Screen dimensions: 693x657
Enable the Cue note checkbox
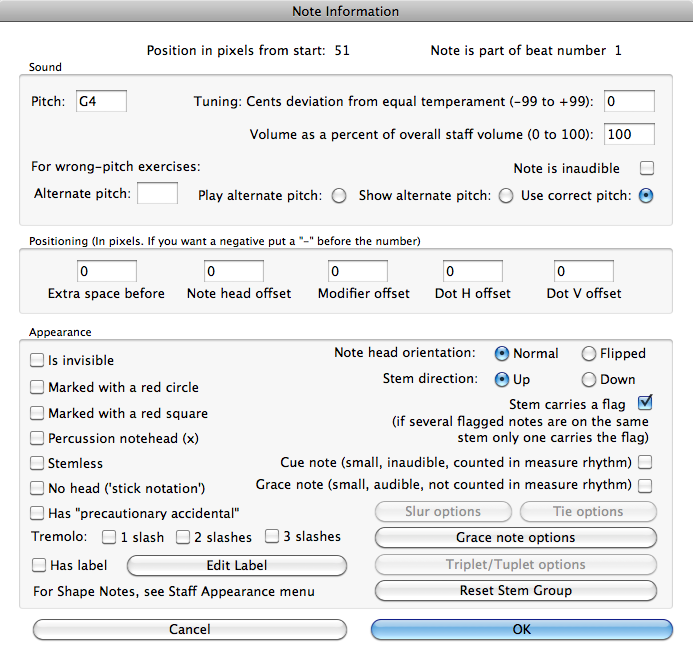[646, 462]
